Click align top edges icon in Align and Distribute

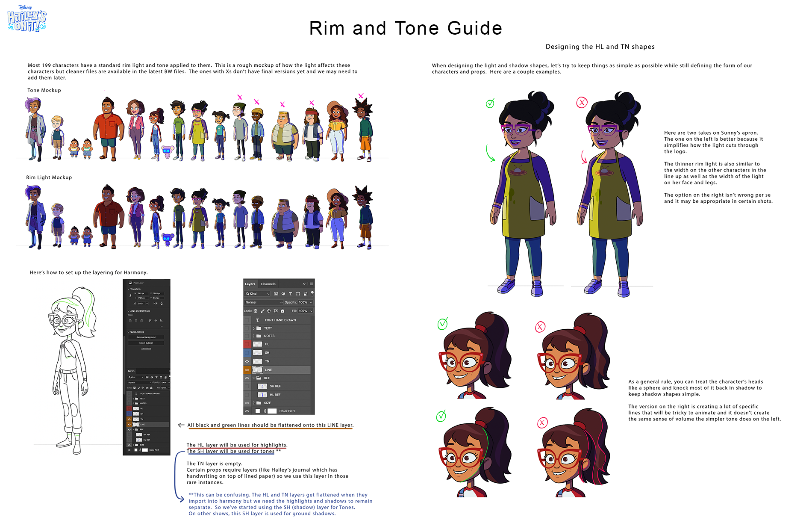tap(150, 320)
